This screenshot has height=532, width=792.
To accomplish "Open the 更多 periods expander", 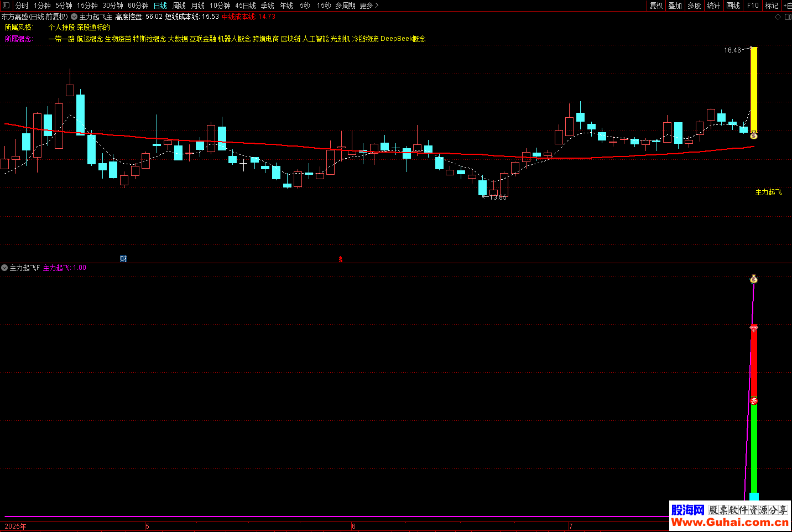I will pyautogui.click(x=369, y=6).
